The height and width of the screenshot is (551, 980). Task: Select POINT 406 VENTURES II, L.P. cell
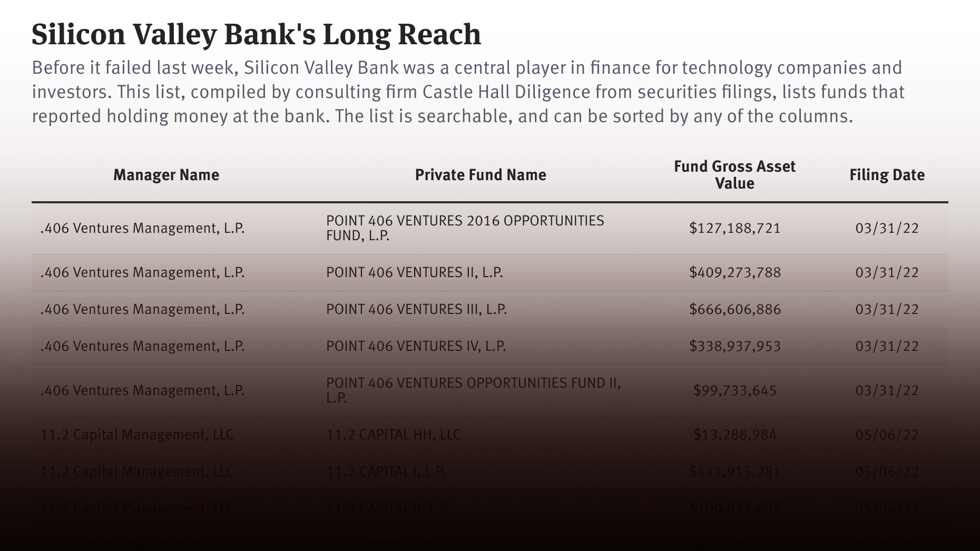click(x=414, y=272)
